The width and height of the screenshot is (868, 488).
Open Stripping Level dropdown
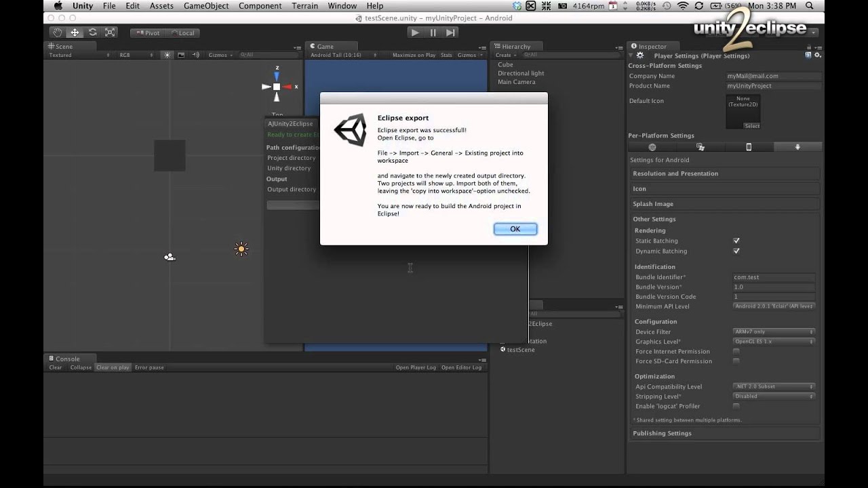tap(774, 396)
